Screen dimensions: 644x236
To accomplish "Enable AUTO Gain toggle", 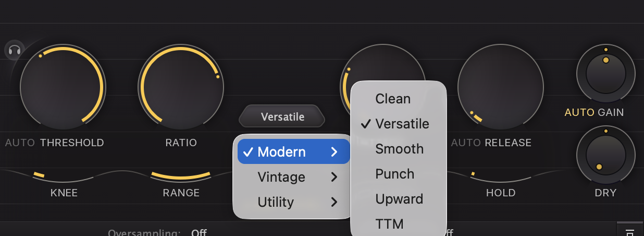I will (x=579, y=112).
